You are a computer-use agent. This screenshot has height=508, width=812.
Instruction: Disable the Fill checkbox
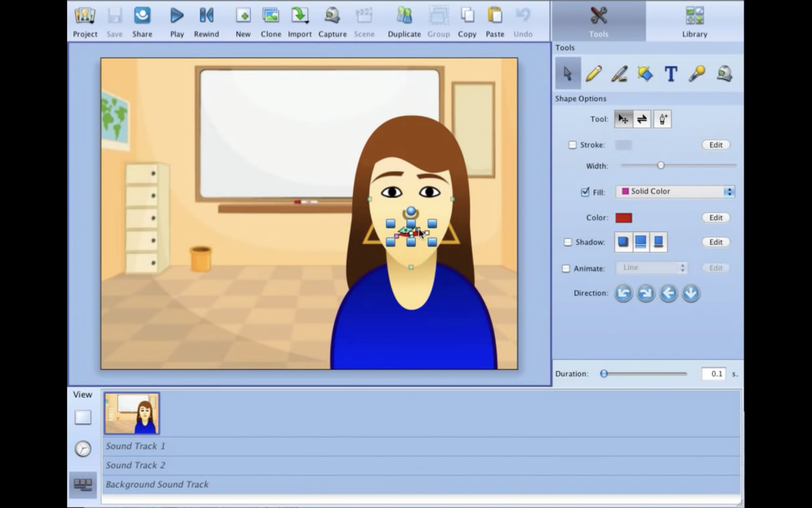click(585, 192)
